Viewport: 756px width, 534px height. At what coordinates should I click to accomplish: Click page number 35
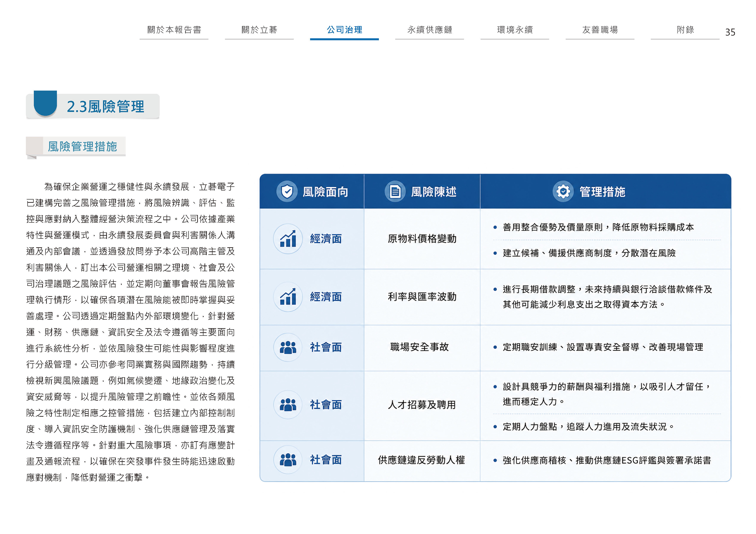point(730,32)
